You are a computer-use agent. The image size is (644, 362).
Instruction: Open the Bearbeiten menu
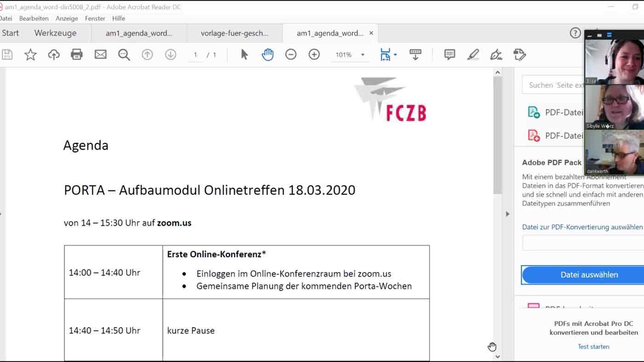click(x=34, y=18)
